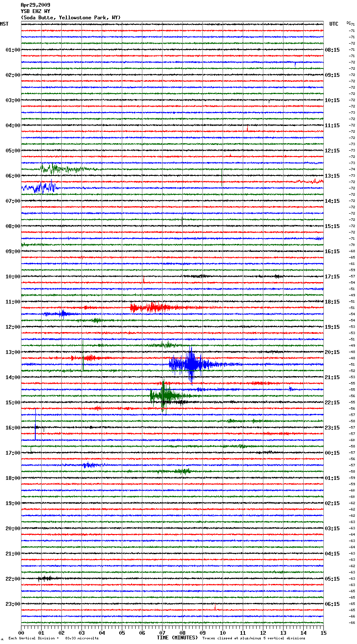Select minute 00 on the time axis
Screen dimensions: 357x644
point(21,633)
